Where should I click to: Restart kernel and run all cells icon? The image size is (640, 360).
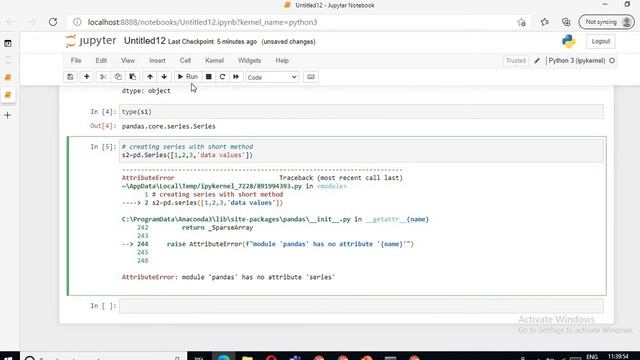pos(236,77)
